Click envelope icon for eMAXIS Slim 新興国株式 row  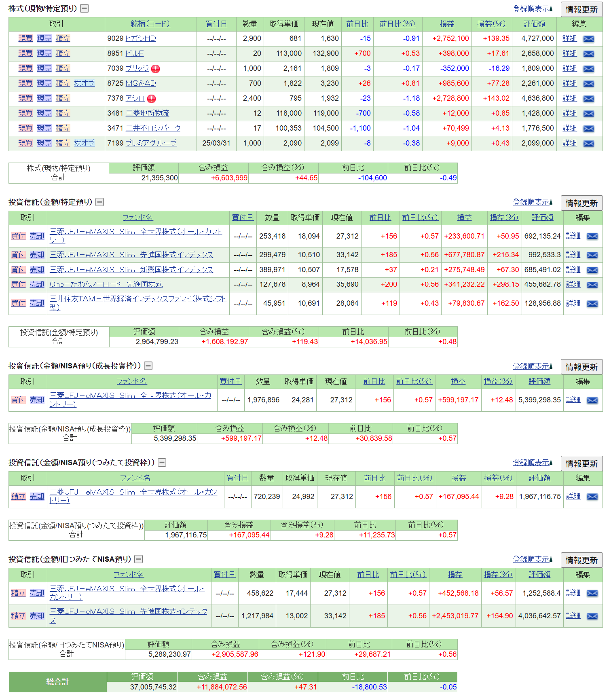592,270
